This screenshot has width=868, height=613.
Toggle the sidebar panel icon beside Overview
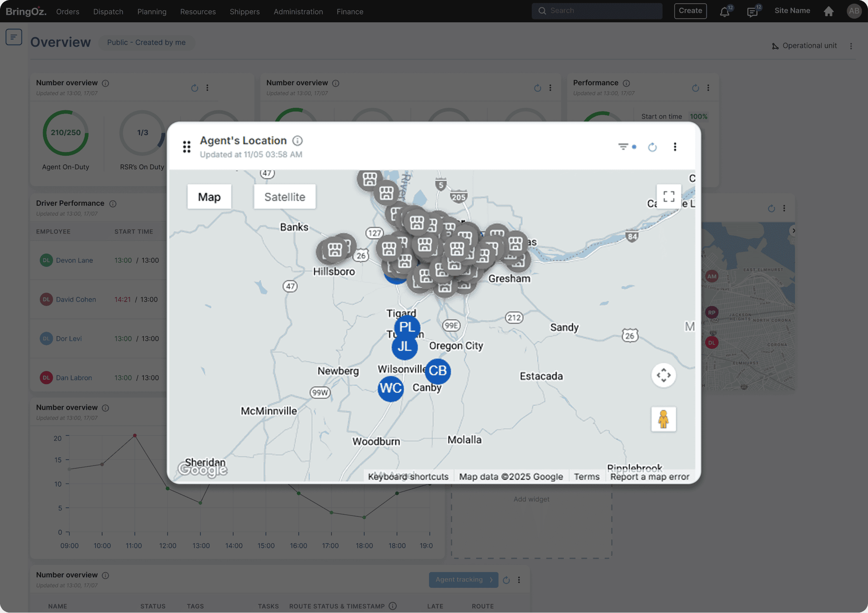click(x=14, y=37)
